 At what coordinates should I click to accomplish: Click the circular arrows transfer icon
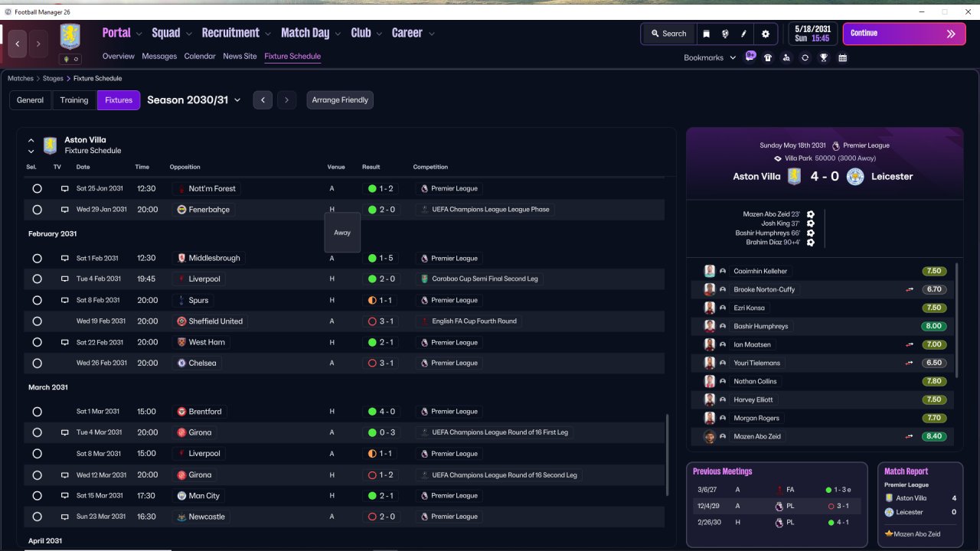coord(805,57)
